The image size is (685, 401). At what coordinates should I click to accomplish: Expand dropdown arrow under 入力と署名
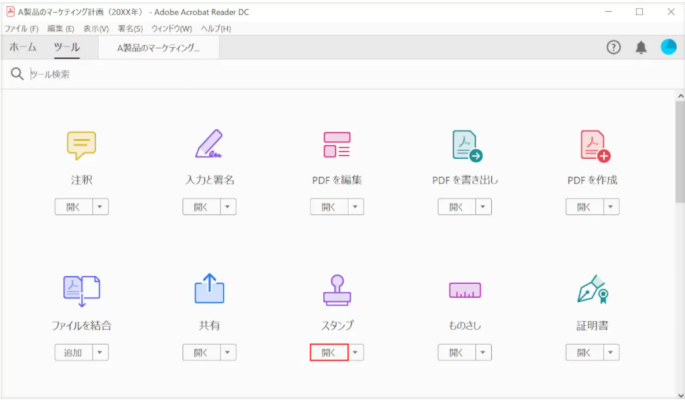pyautogui.click(x=228, y=207)
